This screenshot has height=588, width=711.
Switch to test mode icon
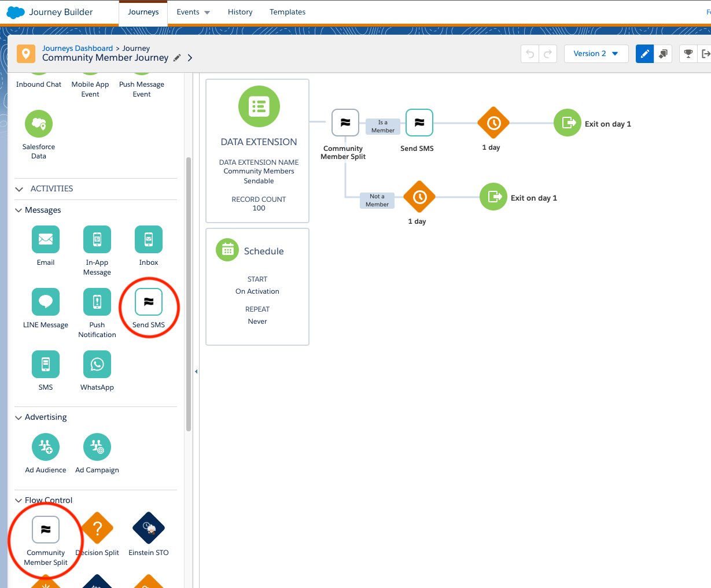(663, 54)
